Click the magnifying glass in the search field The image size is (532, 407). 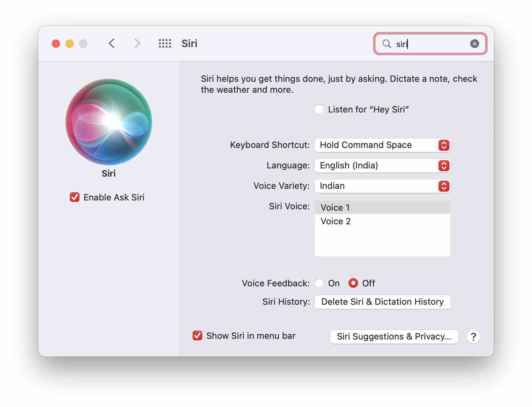386,44
